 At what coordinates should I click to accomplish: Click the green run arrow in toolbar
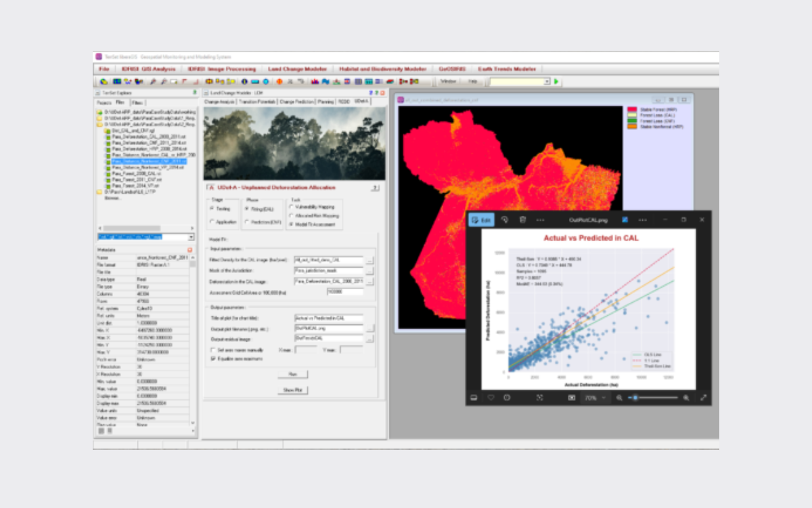pyautogui.click(x=557, y=81)
